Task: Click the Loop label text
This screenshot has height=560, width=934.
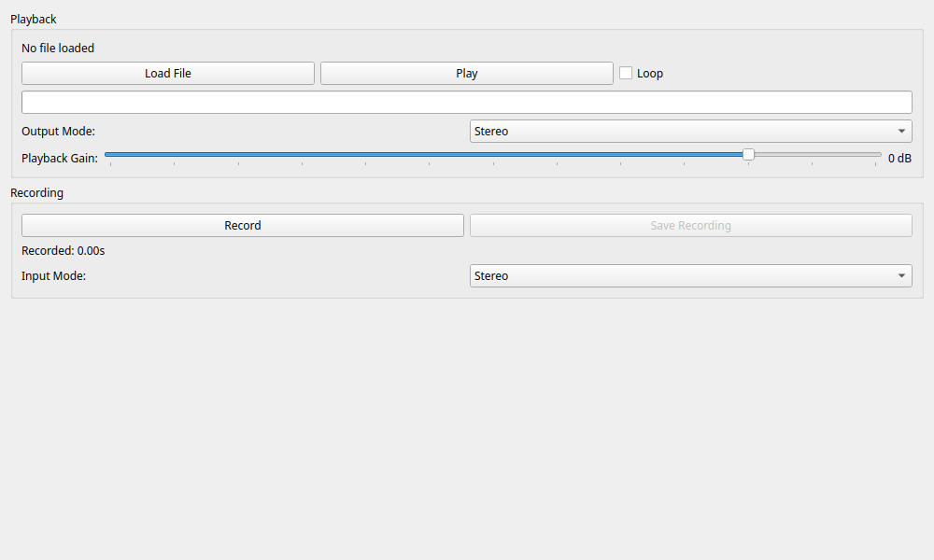Action: coord(650,74)
